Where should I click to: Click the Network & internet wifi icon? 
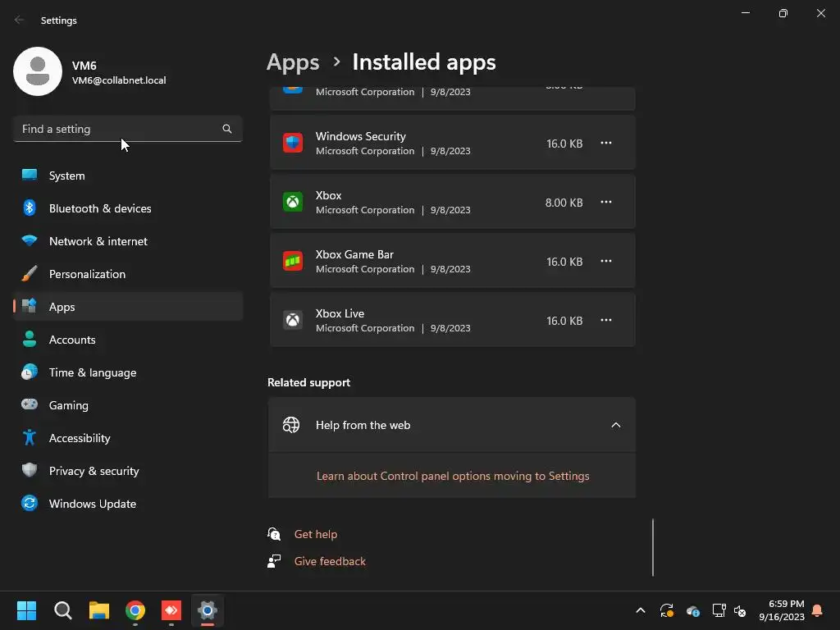[x=30, y=240]
